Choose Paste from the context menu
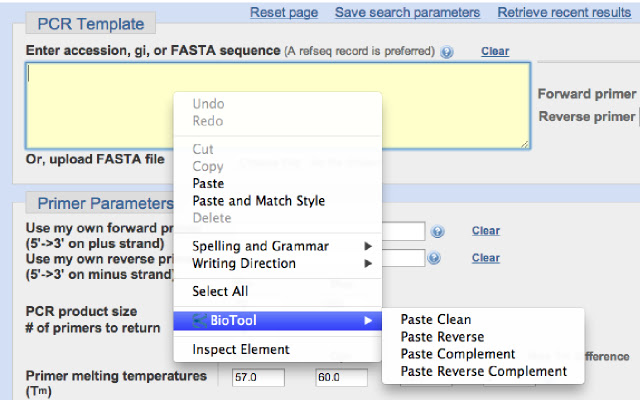This screenshot has width=640, height=400. tap(208, 184)
